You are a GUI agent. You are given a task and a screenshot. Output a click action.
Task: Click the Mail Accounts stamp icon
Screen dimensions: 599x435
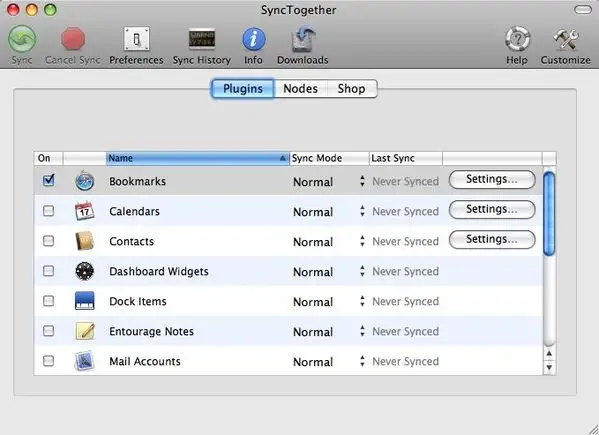tap(84, 361)
